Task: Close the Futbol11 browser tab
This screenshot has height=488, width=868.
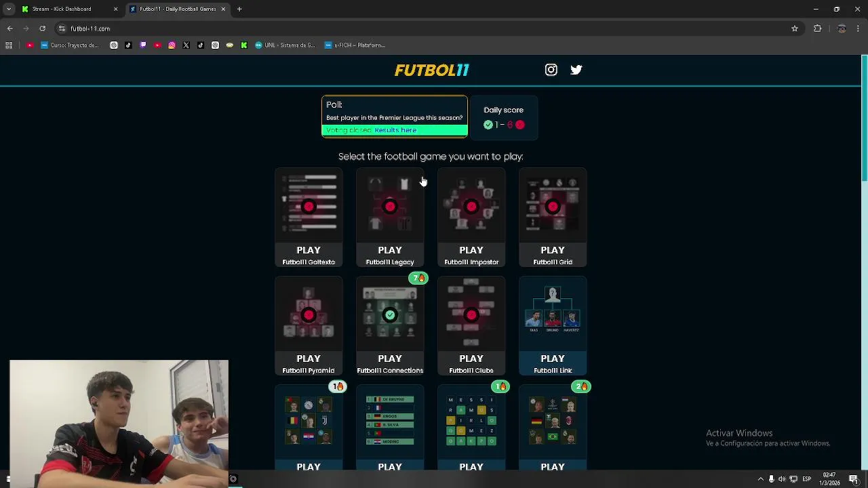Action: [223, 9]
